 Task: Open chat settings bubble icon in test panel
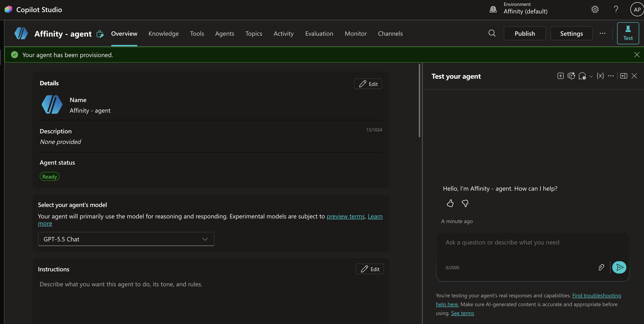(582, 76)
